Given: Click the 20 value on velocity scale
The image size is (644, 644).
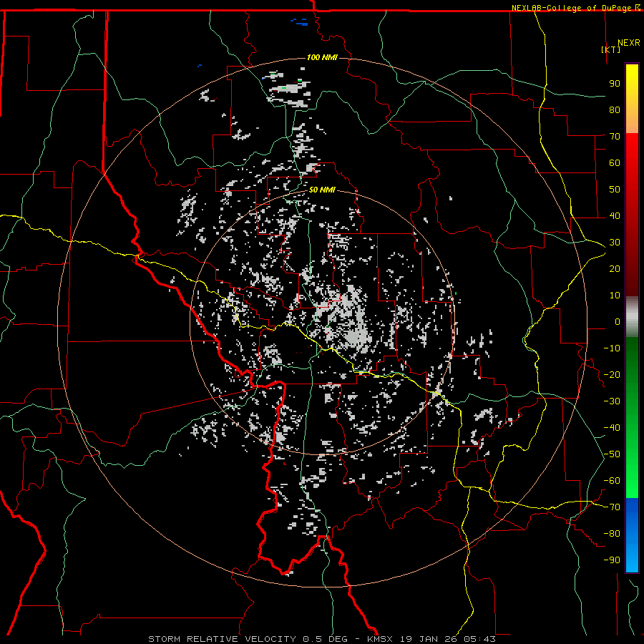Looking at the screenshot, I should coord(615,269).
